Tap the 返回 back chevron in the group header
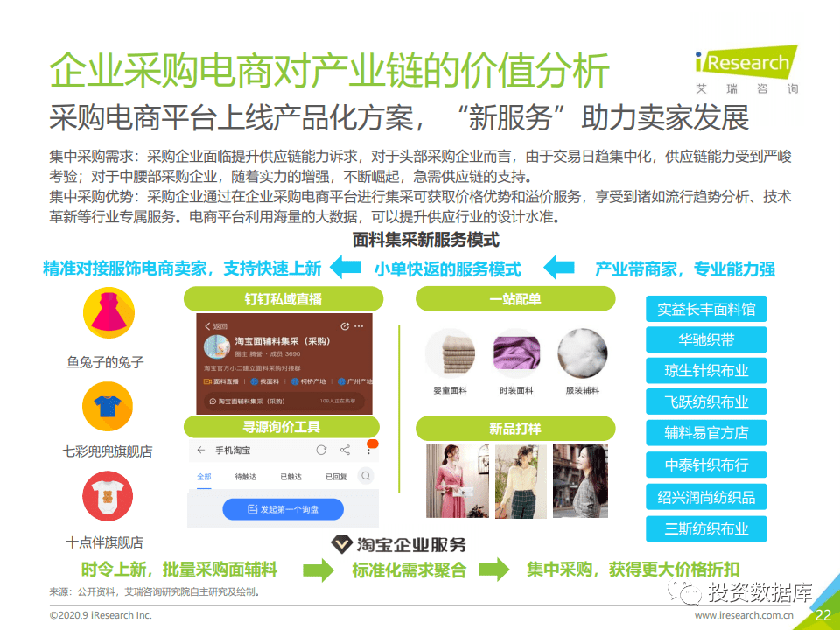 pyautogui.click(x=208, y=326)
